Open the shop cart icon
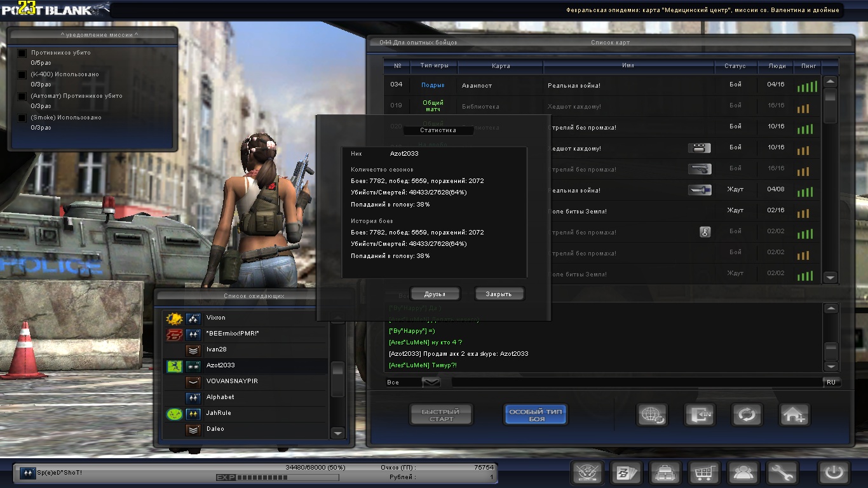 [704, 473]
